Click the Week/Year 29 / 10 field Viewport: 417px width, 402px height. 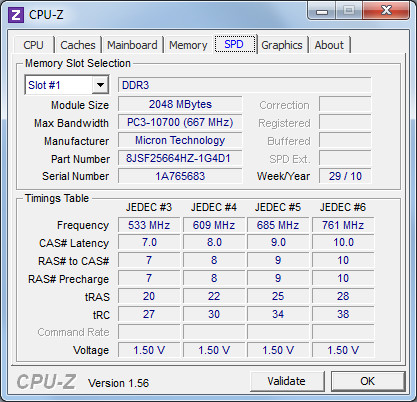click(x=345, y=176)
